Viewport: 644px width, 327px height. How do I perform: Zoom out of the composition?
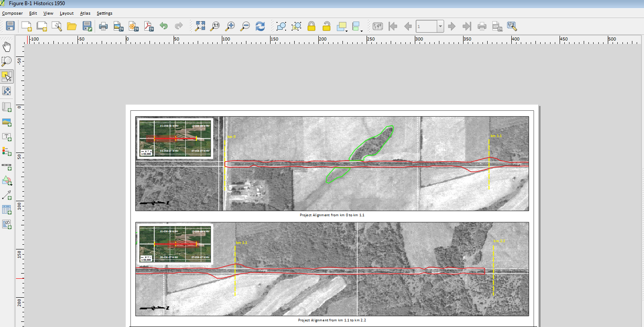tap(245, 26)
